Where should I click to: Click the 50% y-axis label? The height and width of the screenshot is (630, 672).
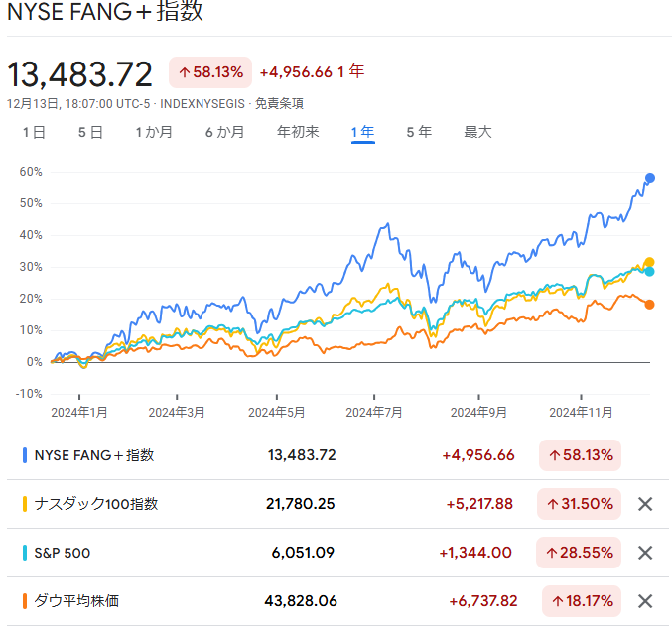coord(31,203)
